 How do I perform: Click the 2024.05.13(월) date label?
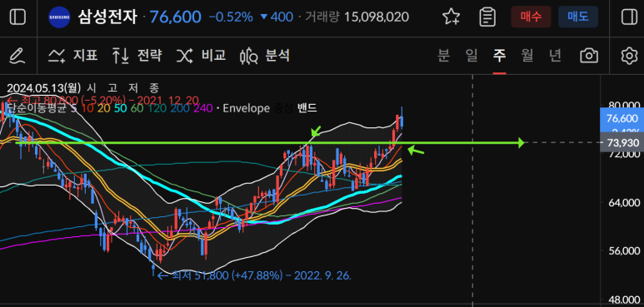pos(44,87)
